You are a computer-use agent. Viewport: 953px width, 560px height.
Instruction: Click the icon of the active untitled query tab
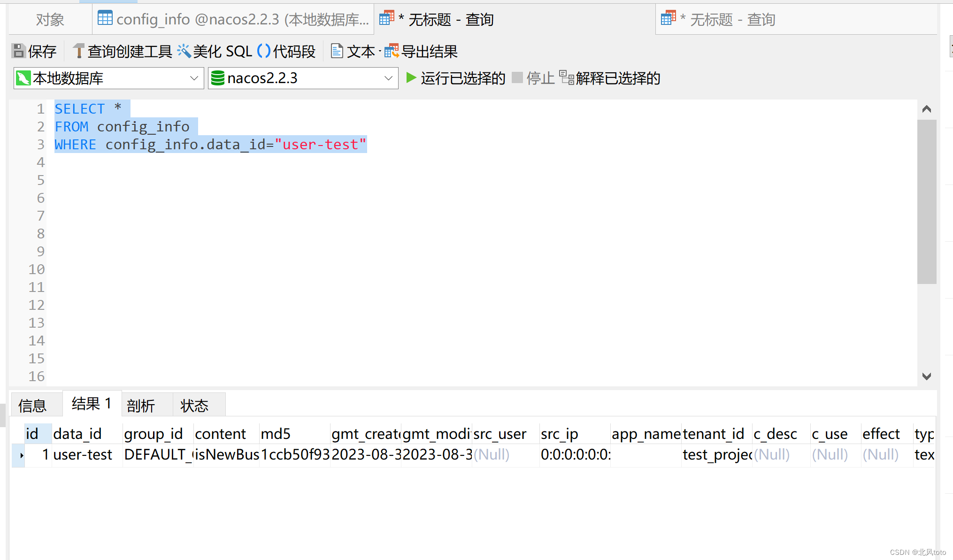387,18
